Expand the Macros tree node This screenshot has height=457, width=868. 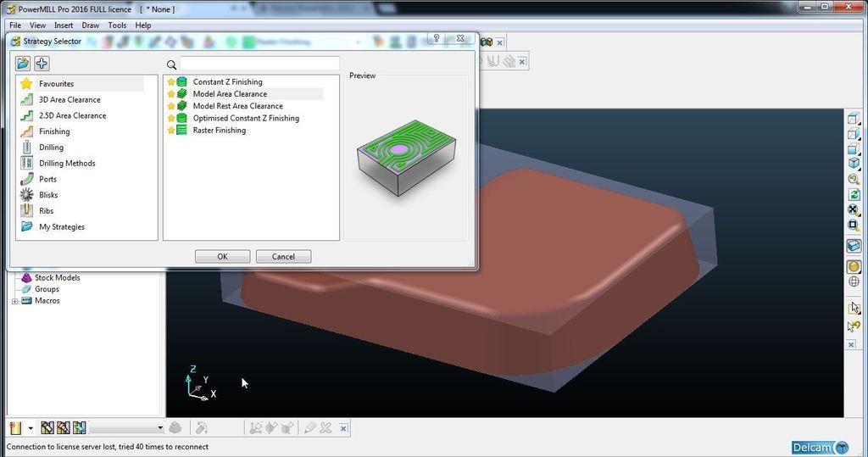[x=15, y=301]
